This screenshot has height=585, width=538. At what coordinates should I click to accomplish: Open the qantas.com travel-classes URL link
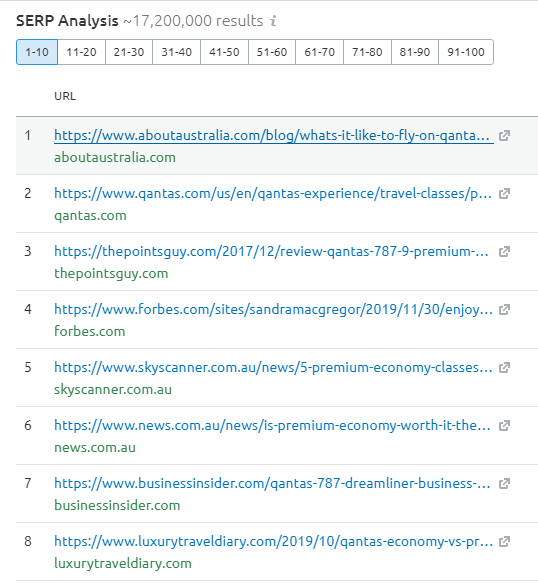click(x=273, y=194)
